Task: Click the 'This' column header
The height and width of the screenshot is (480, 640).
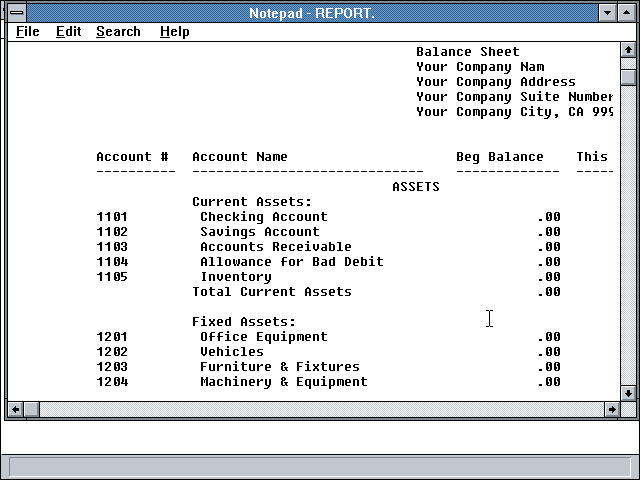Action: pyautogui.click(x=592, y=157)
